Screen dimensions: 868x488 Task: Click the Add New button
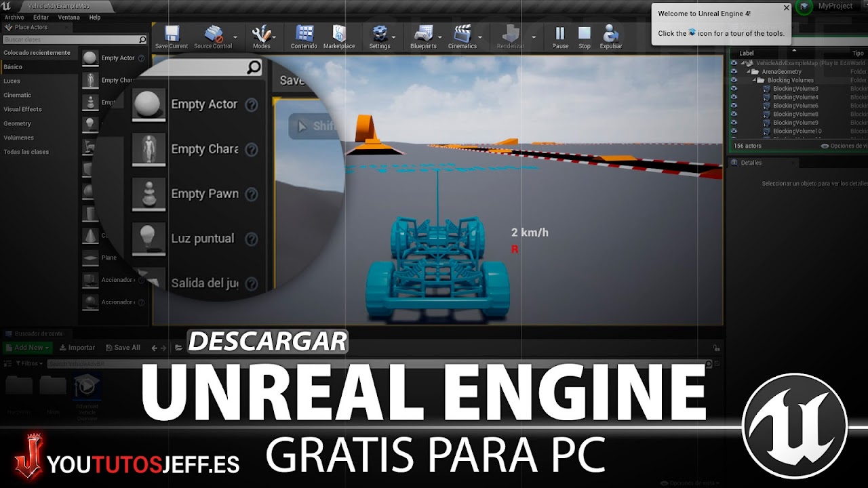pyautogui.click(x=27, y=348)
